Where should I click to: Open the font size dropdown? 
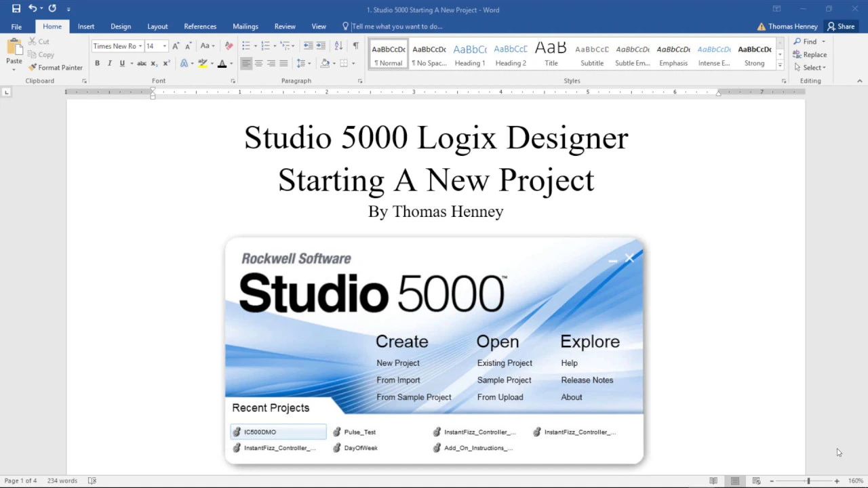click(x=164, y=46)
